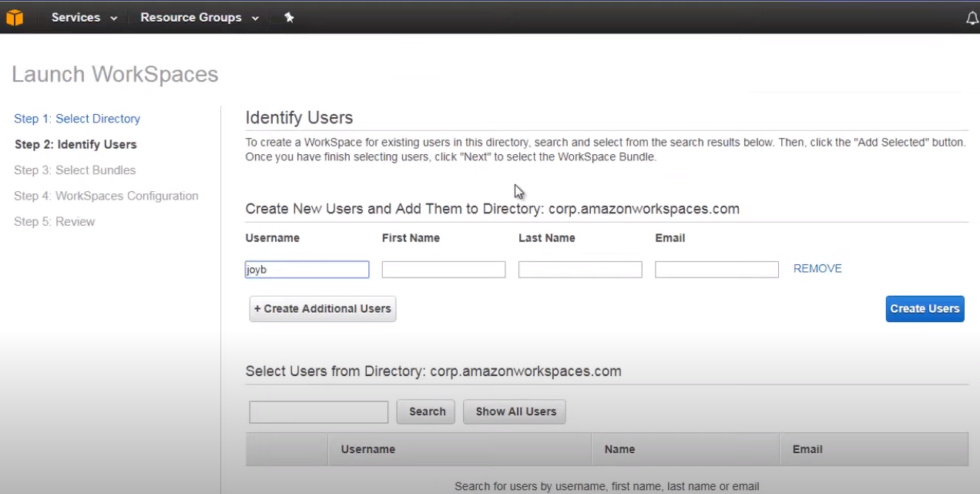Click Step 1: Select Directory link

(77, 119)
